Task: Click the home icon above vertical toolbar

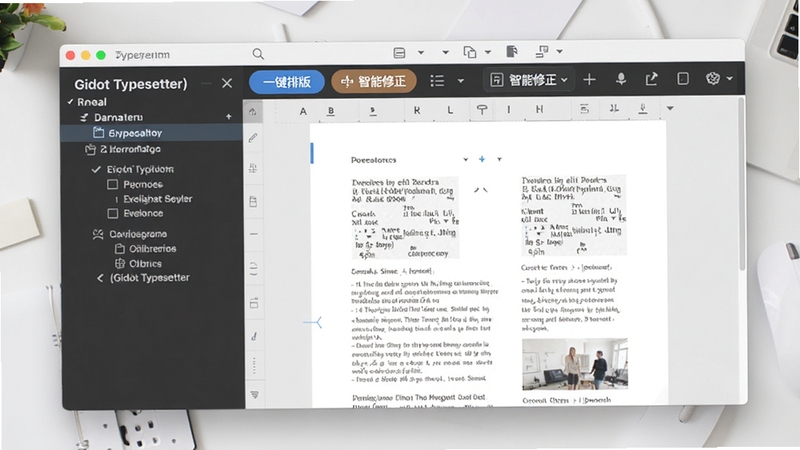Action: point(253,112)
